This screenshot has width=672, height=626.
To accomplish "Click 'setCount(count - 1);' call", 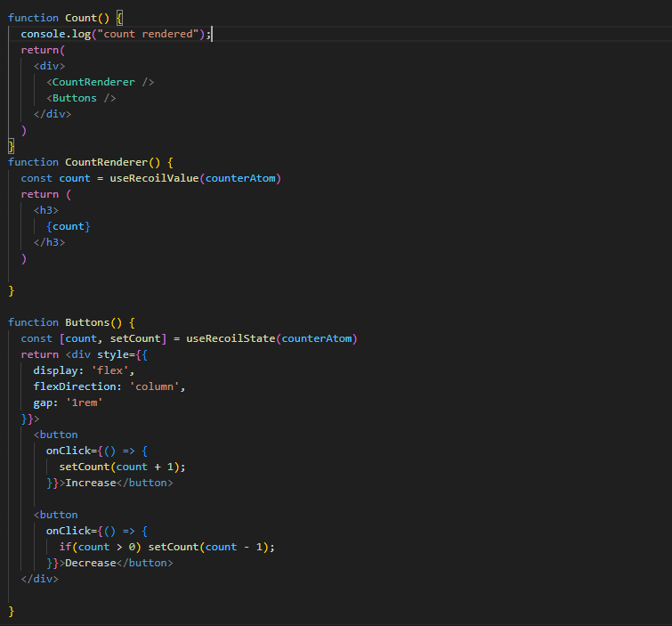I will tap(211, 547).
